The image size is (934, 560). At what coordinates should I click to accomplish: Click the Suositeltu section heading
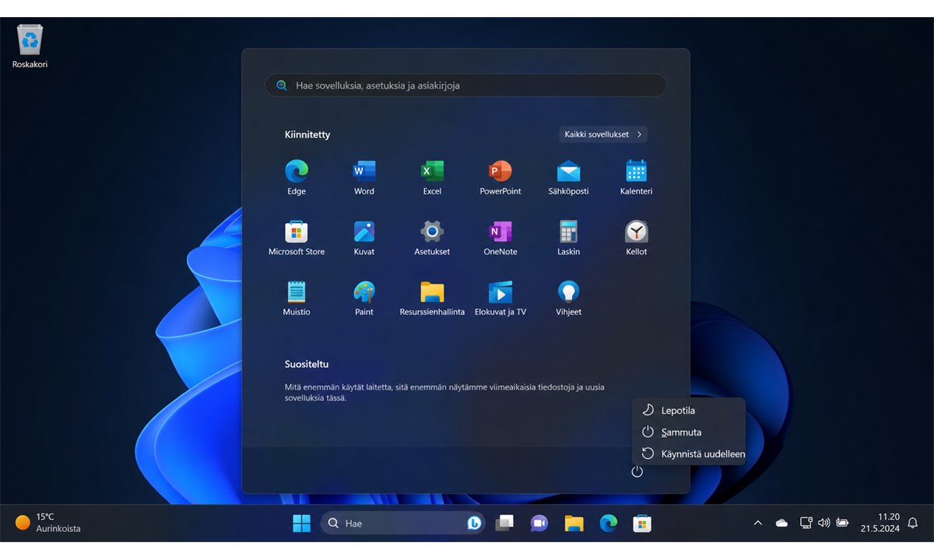(307, 364)
